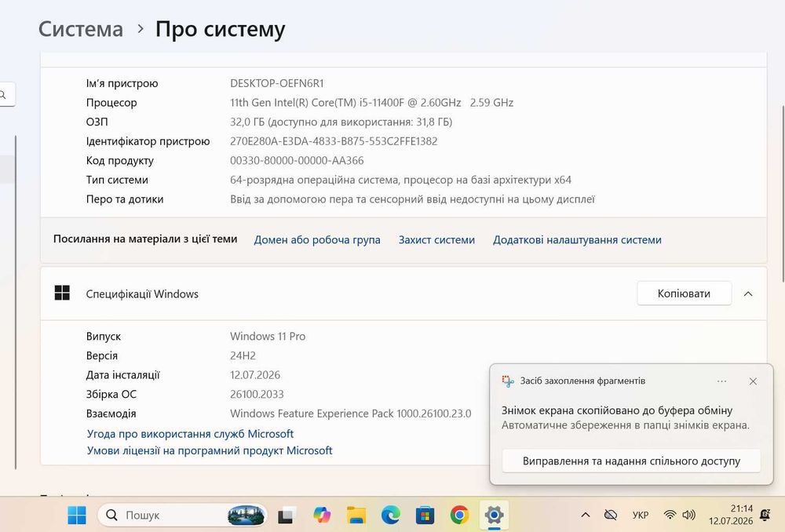Image resolution: width=785 pixels, height=532 pixels.
Task: Launch Copilot from the taskbar
Action: tap(321, 515)
